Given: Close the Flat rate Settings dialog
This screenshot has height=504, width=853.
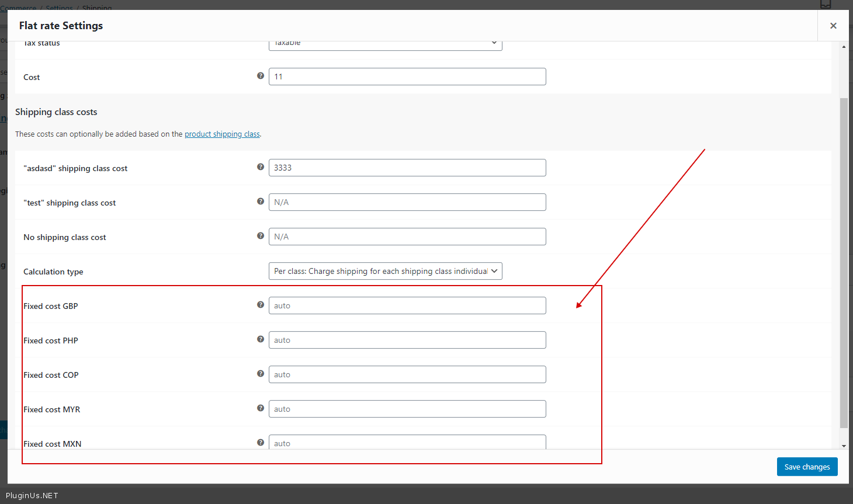Looking at the screenshot, I should point(833,26).
